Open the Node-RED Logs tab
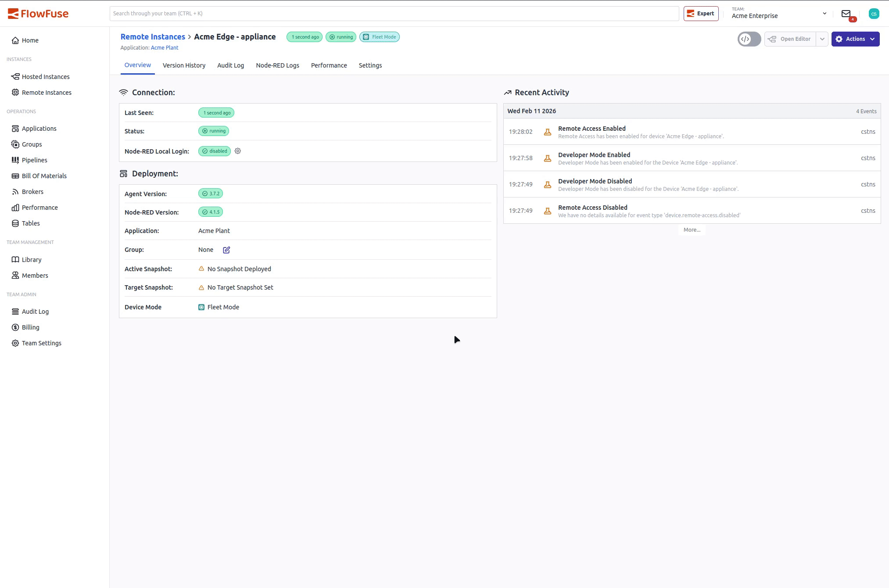Image resolution: width=889 pixels, height=588 pixels. [x=277, y=65]
